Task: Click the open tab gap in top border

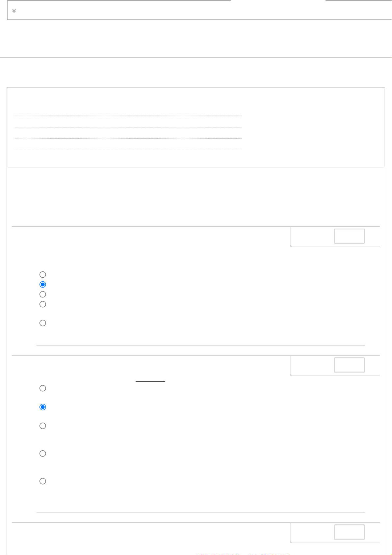Action: pos(278,2)
